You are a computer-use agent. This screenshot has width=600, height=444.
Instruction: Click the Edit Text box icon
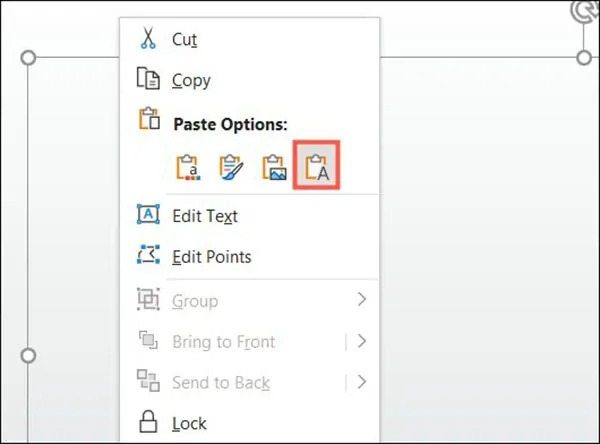click(148, 214)
